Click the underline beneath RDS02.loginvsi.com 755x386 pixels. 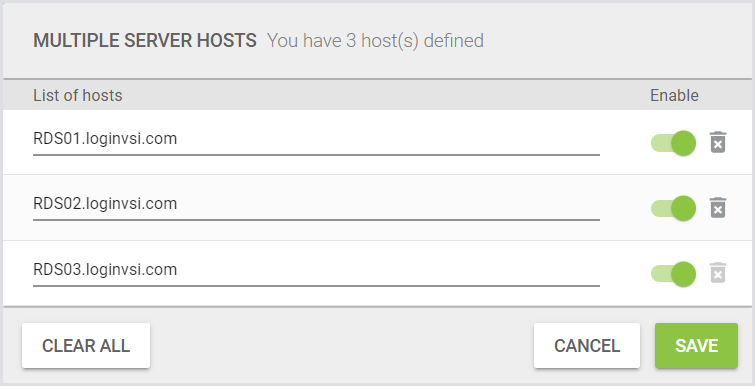tap(316, 220)
